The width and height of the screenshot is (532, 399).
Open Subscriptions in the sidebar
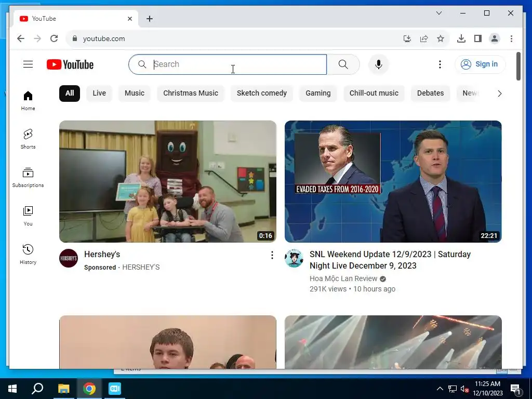28,178
